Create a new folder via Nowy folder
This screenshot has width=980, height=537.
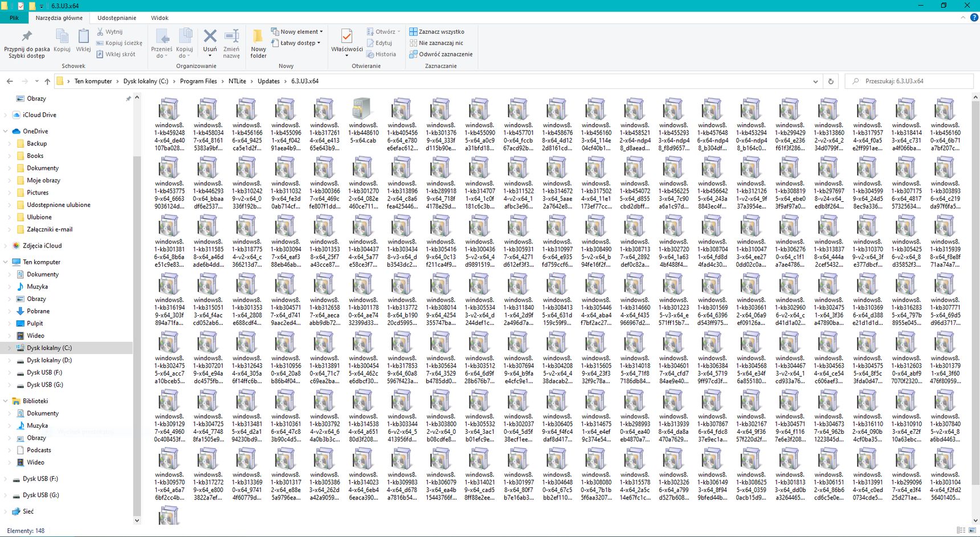tap(258, 43)
